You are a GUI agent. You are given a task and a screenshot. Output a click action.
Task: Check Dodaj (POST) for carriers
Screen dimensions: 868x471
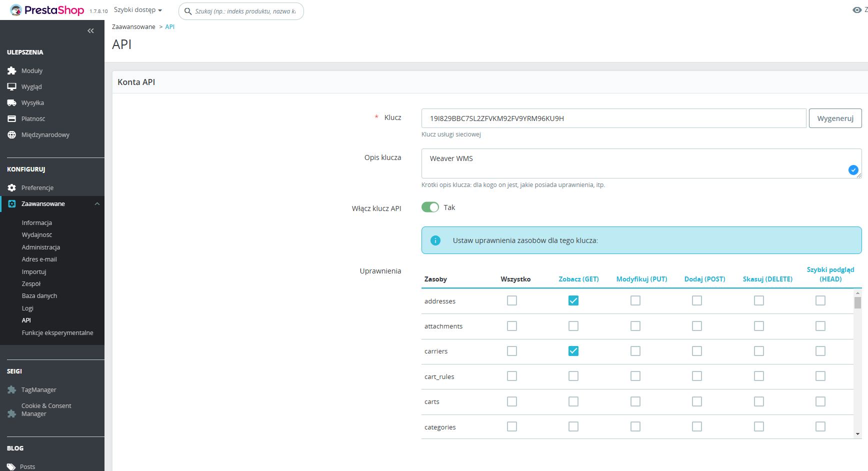point(697,351)
